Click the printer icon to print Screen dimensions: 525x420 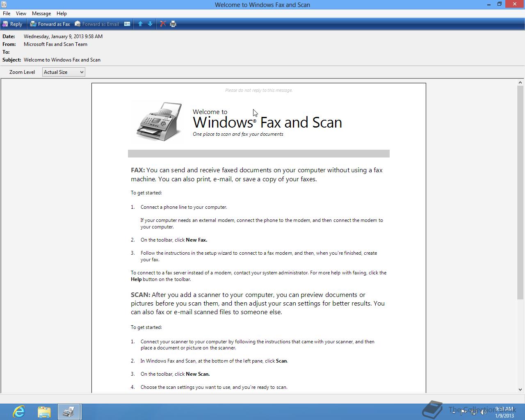173,24
